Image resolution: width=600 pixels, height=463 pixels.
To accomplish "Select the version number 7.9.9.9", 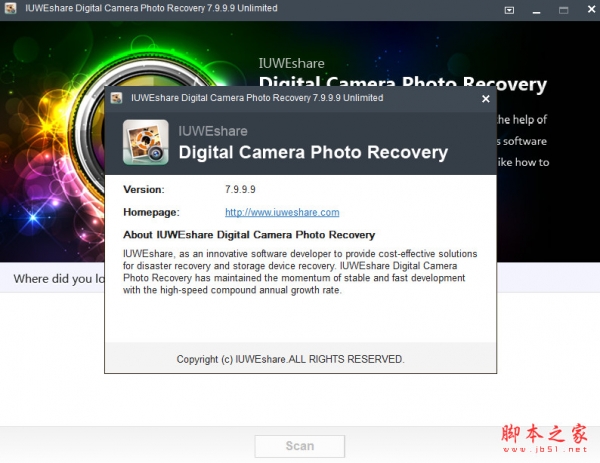I will [x=240, y=189].
